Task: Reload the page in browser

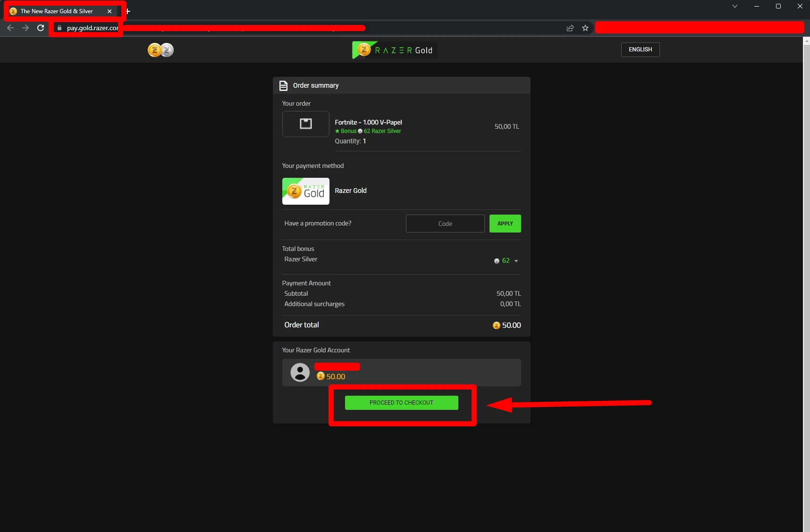Action: point(41,28)
